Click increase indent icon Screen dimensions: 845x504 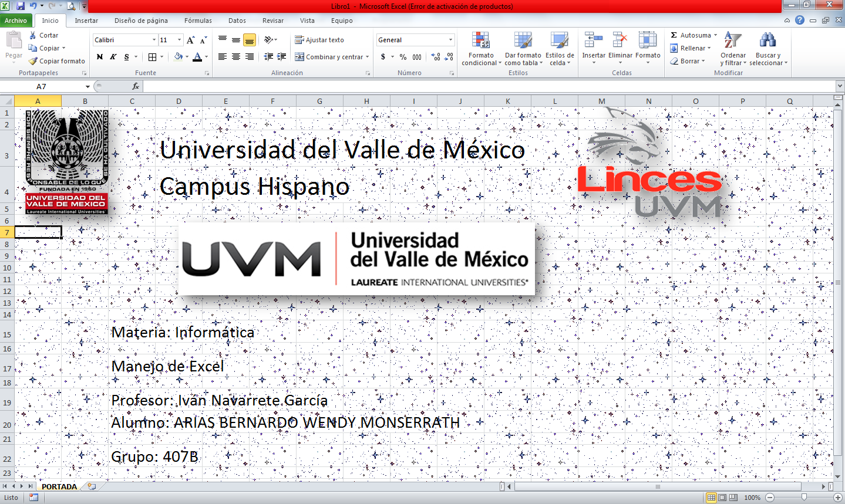(282, 57)
